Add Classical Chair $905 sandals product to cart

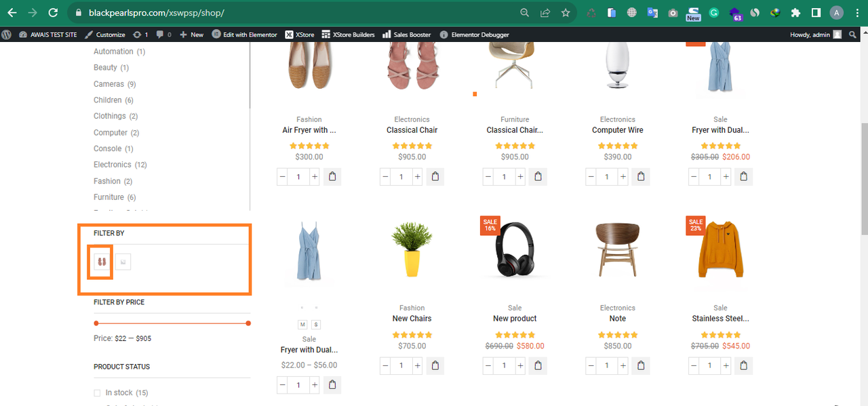click(x=435, y=177)
